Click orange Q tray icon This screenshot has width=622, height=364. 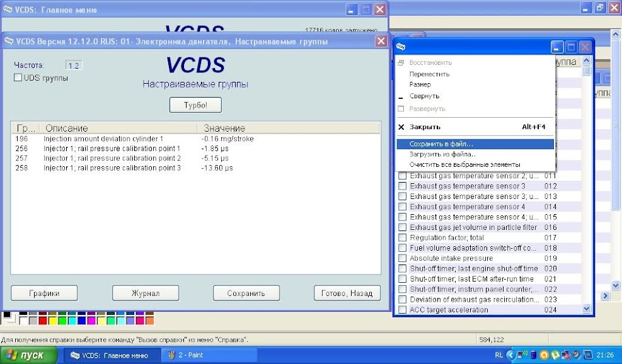point(544,355)
